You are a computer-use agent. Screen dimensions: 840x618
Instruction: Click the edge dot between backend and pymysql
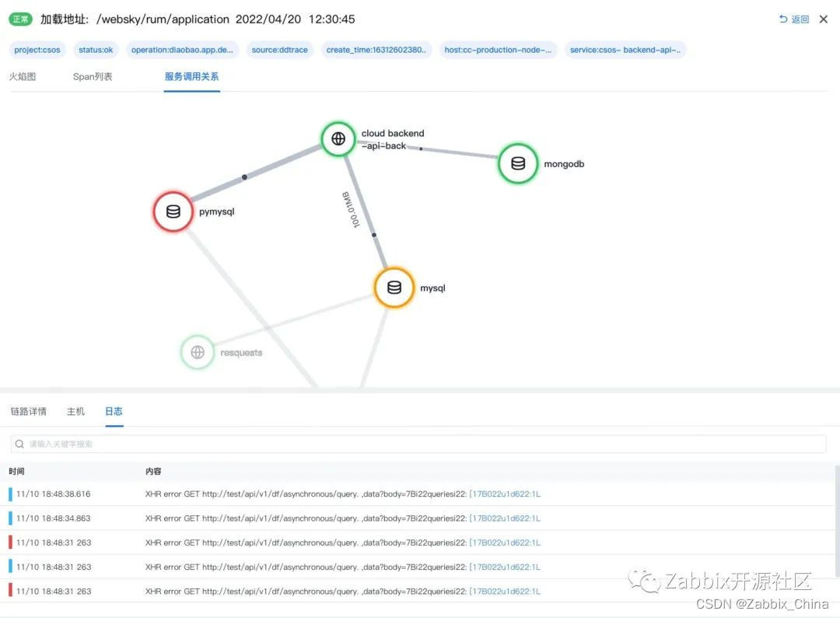(x=244, y=176)
